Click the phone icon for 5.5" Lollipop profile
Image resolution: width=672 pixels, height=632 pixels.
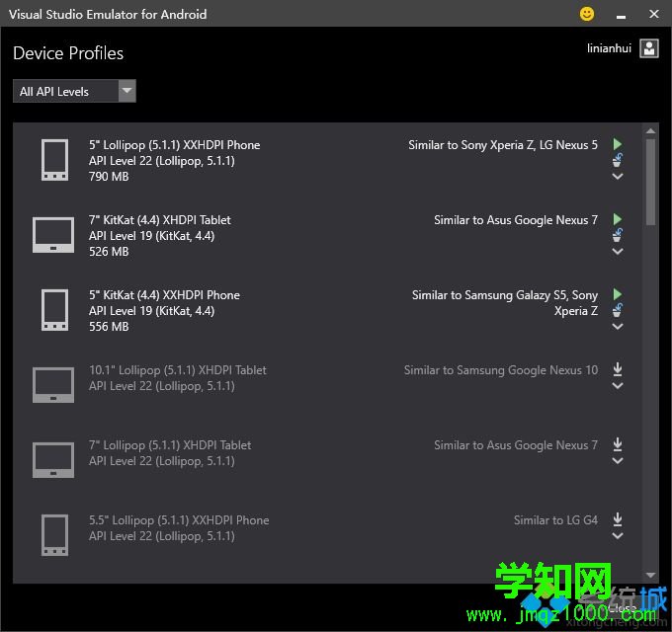pyautogui.click(x=54, y=535)
